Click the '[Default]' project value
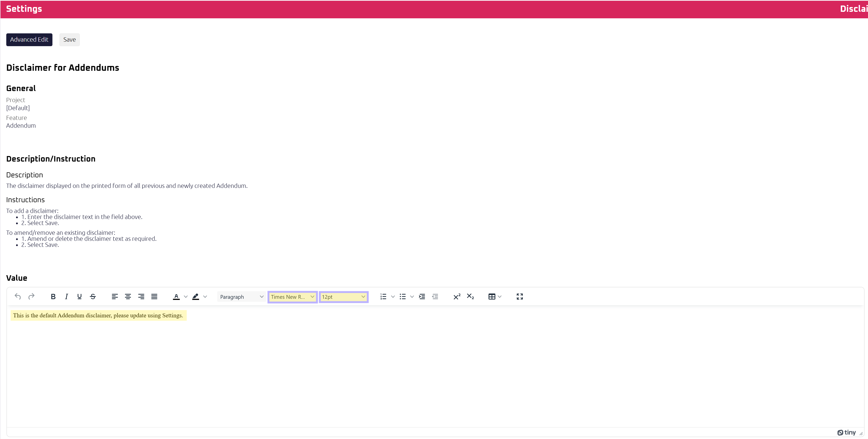Image resolution: width=868 pixels, height=439 pixels. click(18, 108)
